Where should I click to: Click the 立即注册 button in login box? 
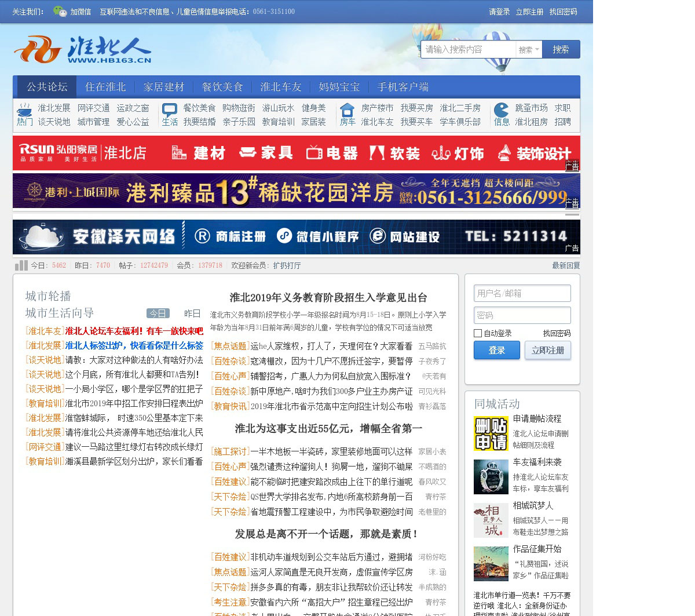click(x=548, y=351)
